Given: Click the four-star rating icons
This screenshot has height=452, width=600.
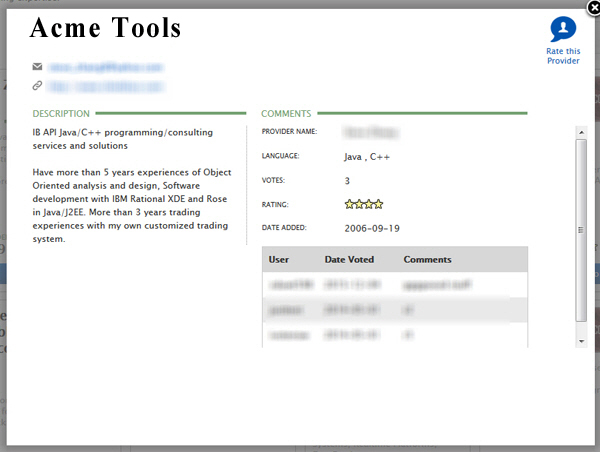Looking at the screenshot, I should coord(364,204).
